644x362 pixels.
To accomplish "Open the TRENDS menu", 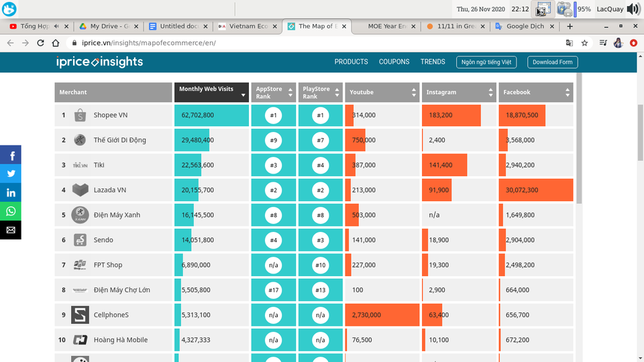I will (433, 62).
